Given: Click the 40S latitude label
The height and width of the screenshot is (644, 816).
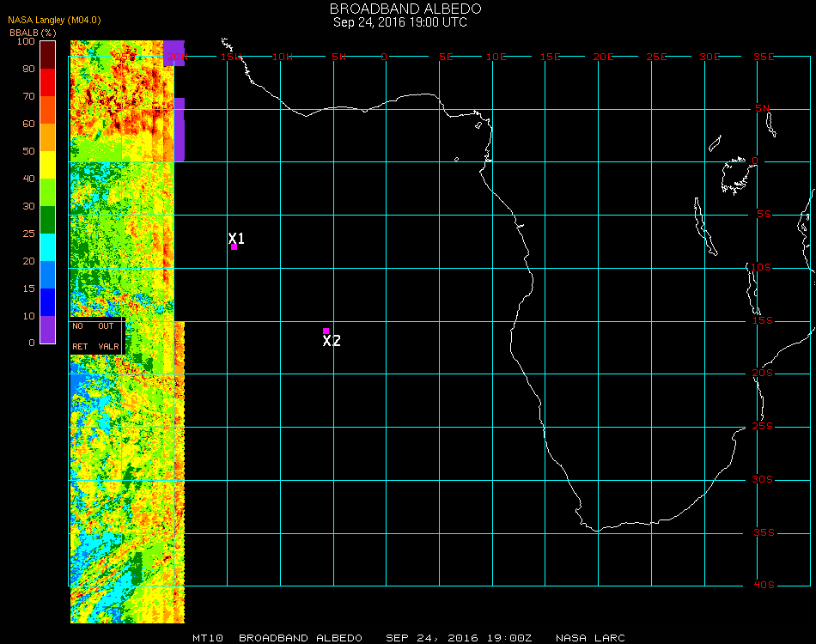Looking at the screenshot, I should [764, 586].
